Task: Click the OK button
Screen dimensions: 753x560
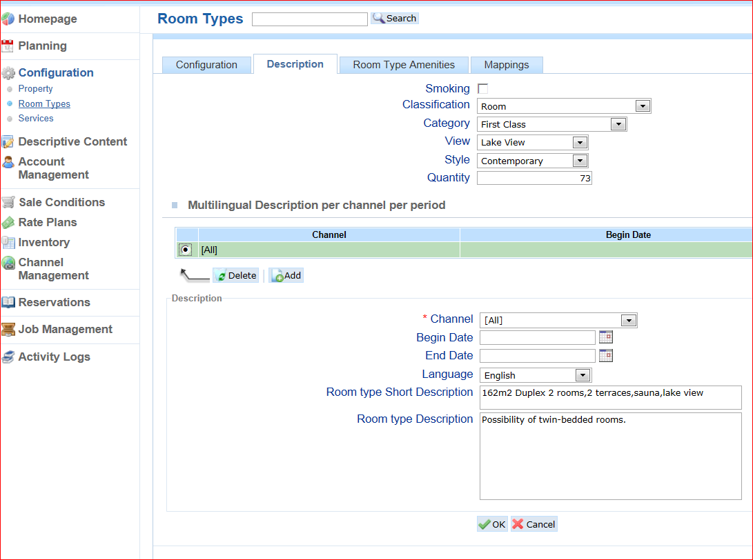Action: 492,524
